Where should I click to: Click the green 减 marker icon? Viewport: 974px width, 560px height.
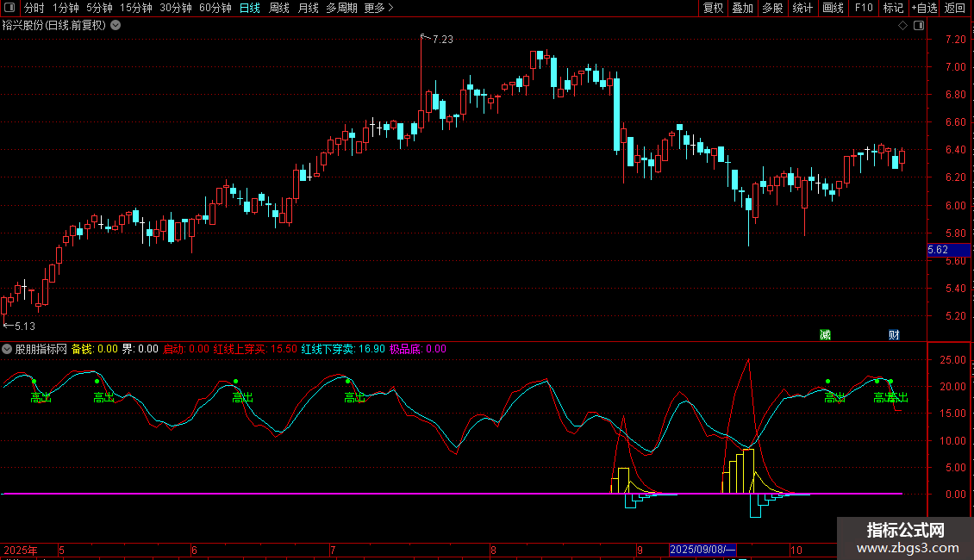click(825, 334)
